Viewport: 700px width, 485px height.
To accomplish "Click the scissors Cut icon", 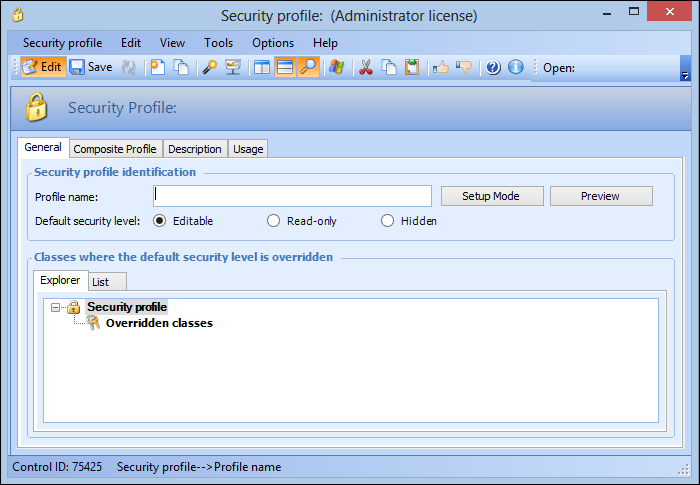I will [365, 68].
